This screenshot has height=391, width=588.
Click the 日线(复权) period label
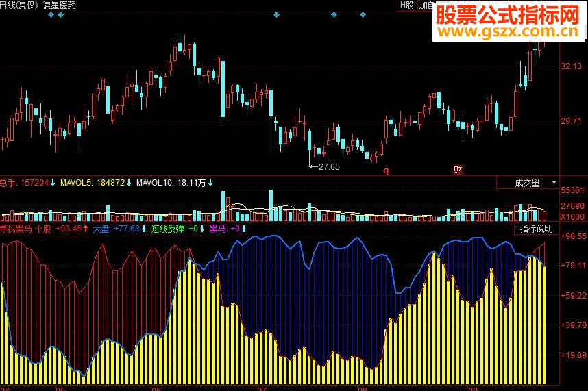tap(20, 5)
